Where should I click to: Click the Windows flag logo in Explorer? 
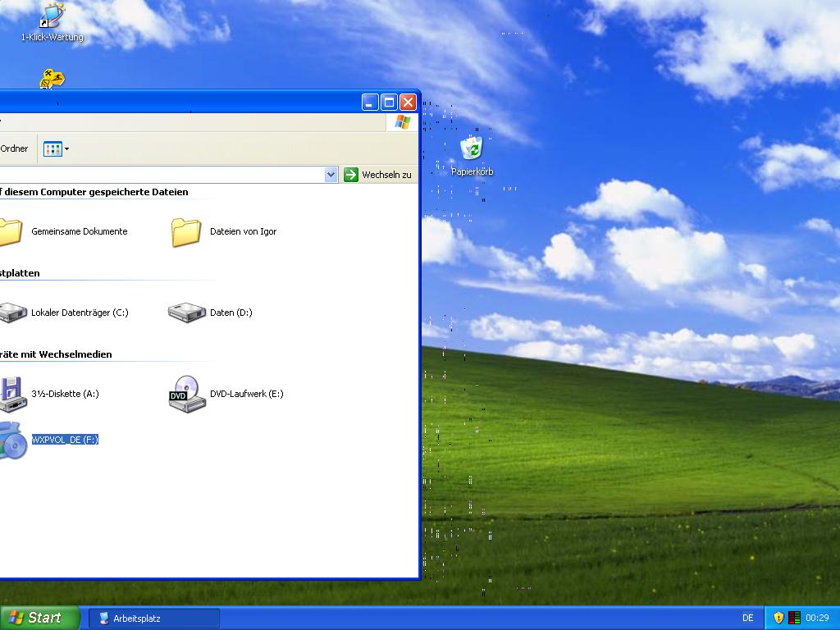tap(402, 122)
